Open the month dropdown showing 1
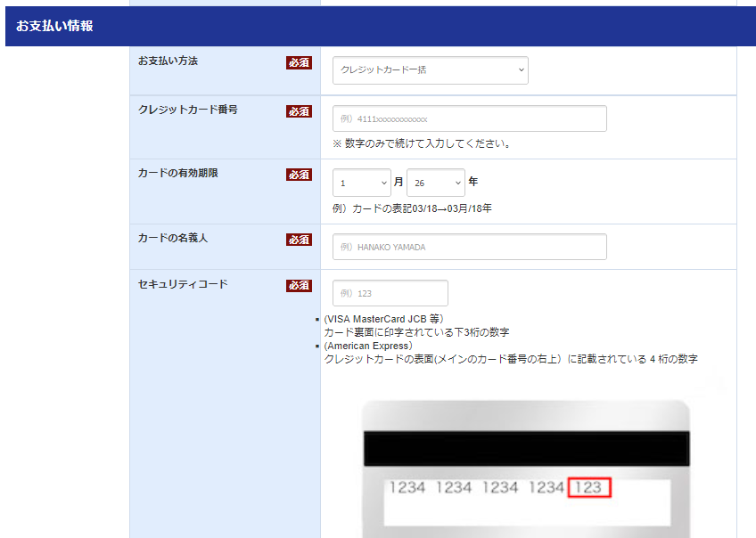756x538 pixels. coord(362,181)
